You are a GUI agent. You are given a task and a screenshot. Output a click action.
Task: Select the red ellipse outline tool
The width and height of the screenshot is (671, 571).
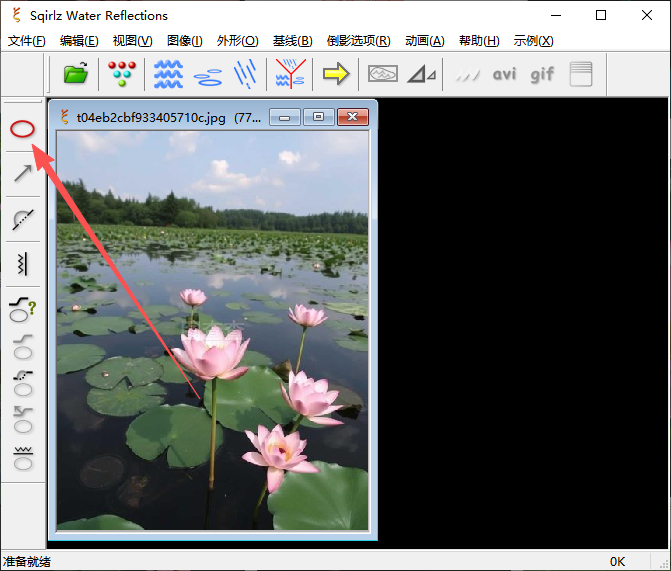point(22,129)
